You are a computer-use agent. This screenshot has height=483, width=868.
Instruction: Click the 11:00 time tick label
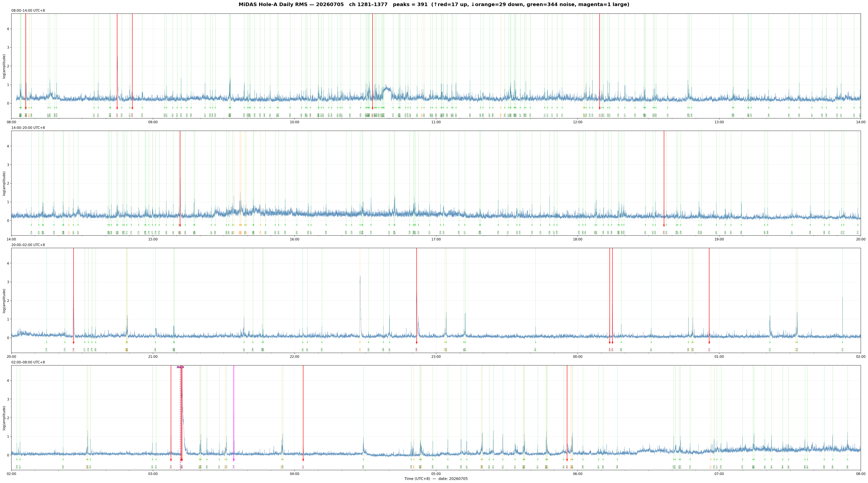(x=436, y=122)
